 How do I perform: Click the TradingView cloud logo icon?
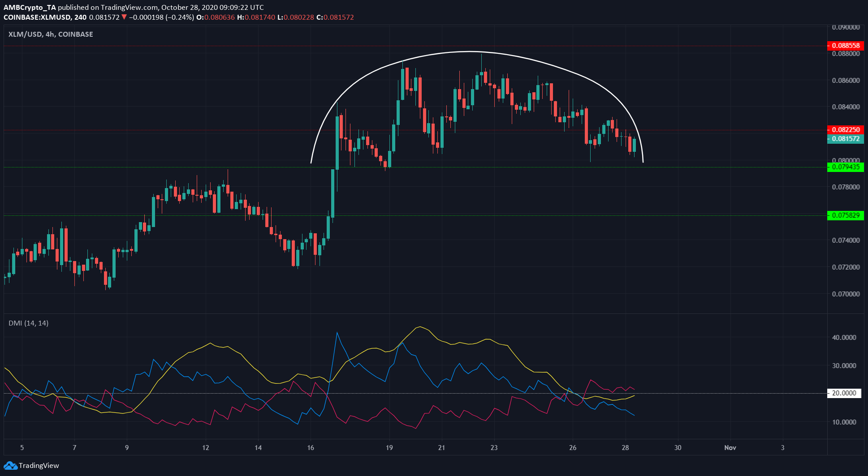(10, 466)
